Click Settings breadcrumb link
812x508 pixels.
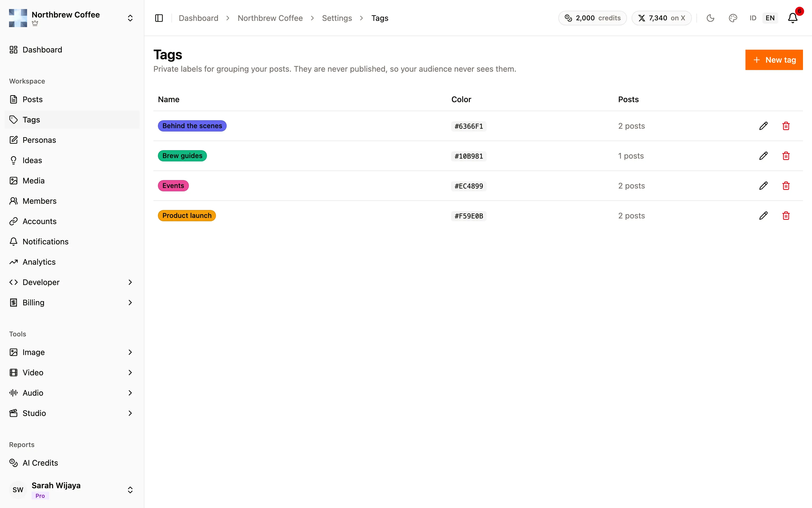click(337, 18)
